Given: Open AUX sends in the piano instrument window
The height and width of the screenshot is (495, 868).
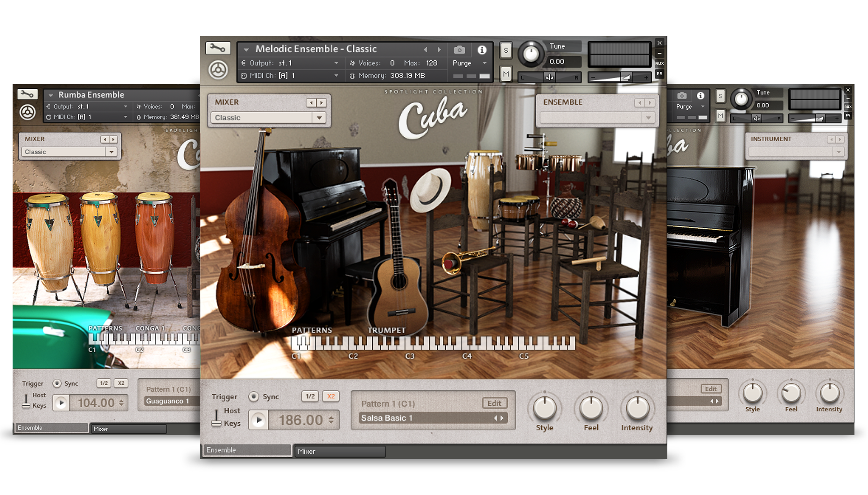Looking at the screenshot, I should coord(848,107).
